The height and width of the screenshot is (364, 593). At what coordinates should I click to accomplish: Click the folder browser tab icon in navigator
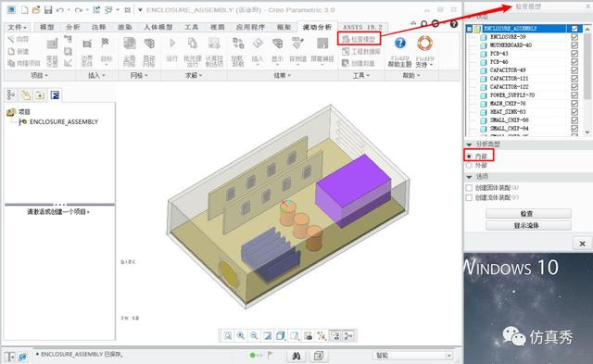point(25,94)
